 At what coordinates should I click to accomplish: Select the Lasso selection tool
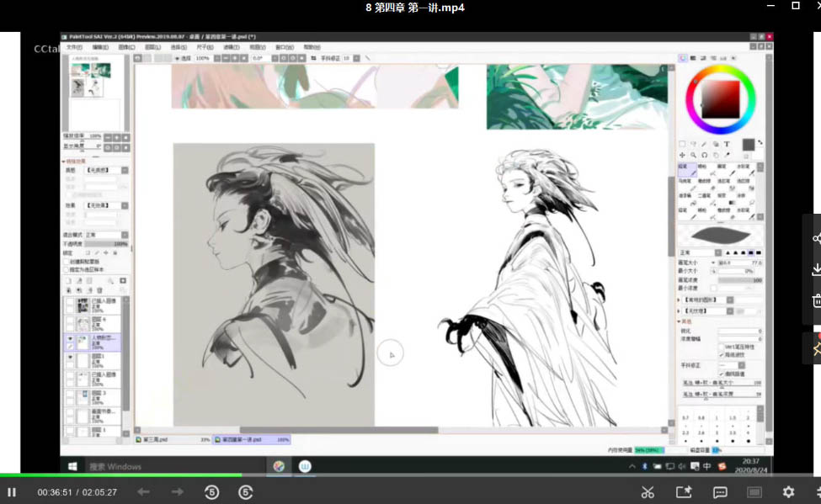click(693, 144)
